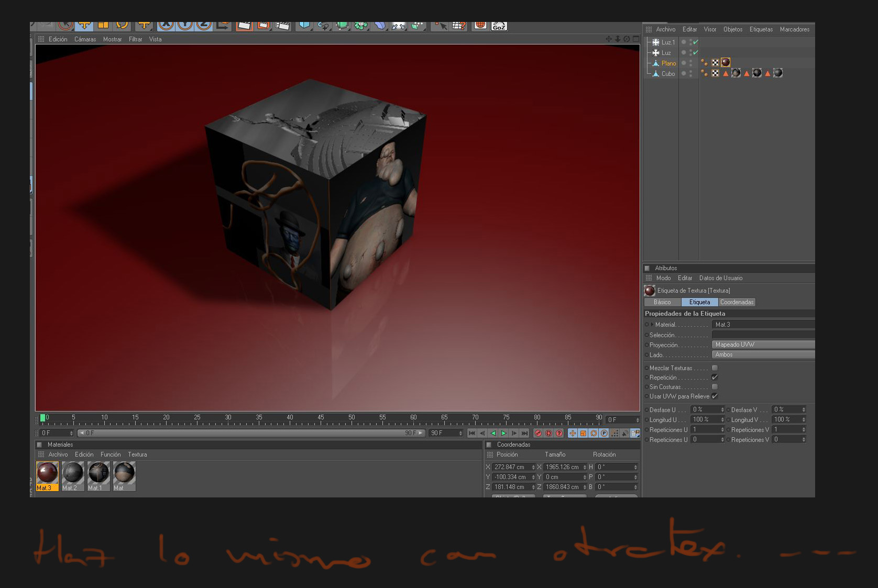Click the Plano polygon object icon

pyautogui.click(x=655, y=63)
